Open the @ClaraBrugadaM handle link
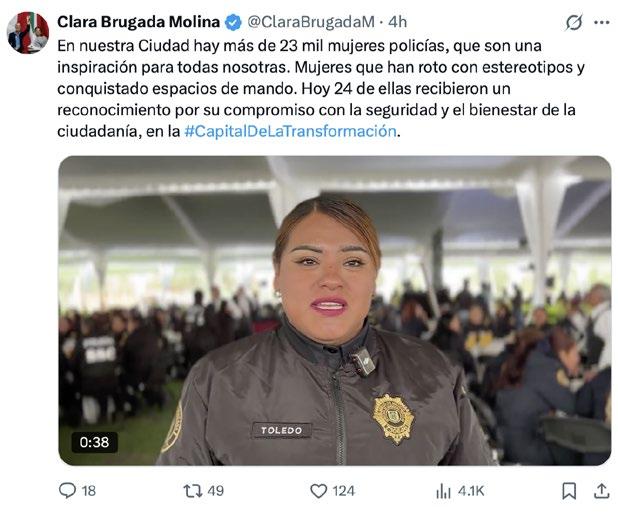The width and height of the screenshot is (618, 513). (x=311, y=22)
